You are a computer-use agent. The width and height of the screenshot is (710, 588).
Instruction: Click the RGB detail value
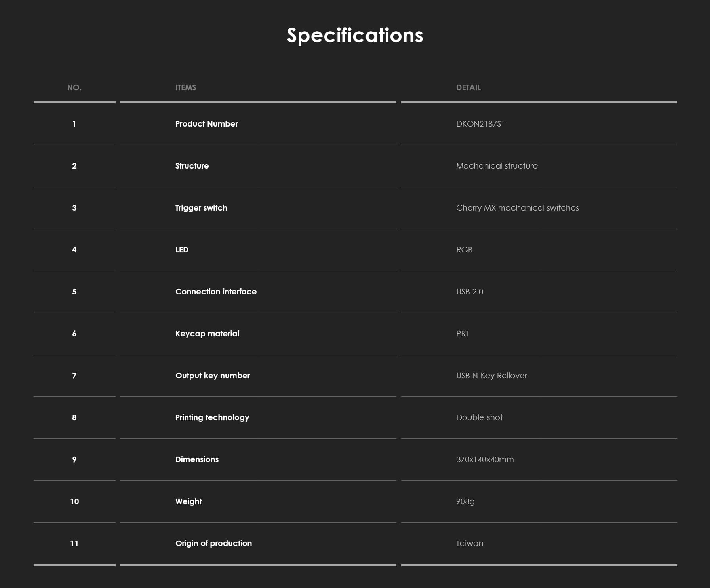464,250
